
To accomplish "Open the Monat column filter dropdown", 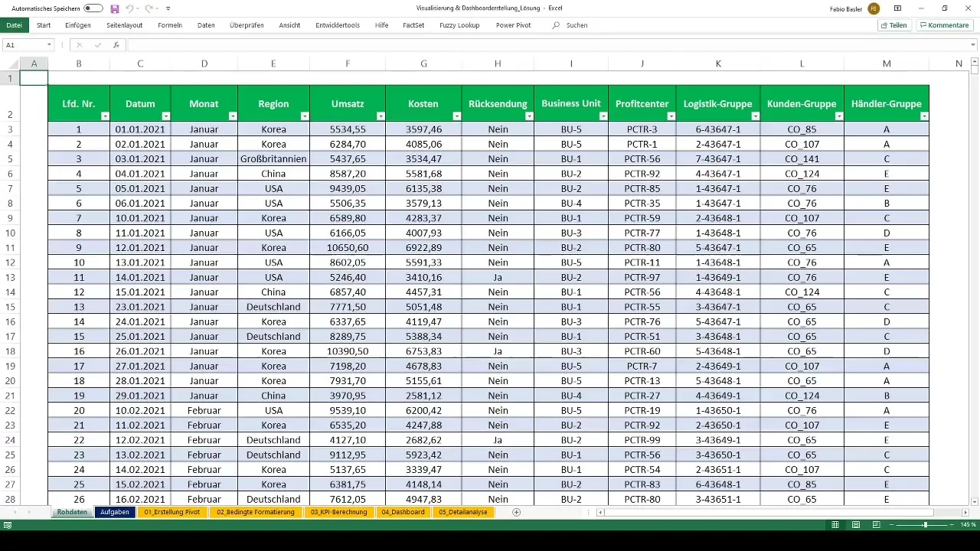I will [232, 116].
